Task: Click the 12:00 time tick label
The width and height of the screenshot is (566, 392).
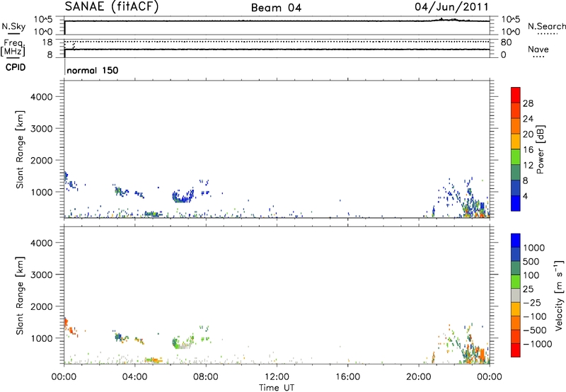Action: point(277,377)
